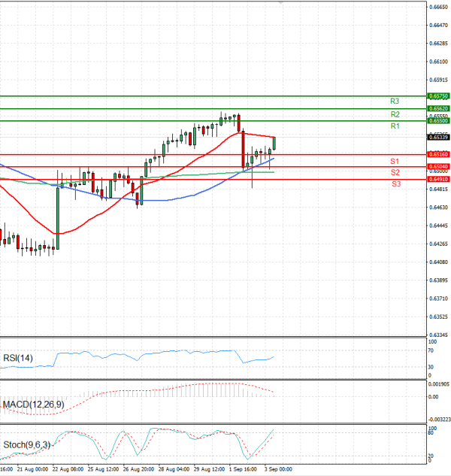Click the R2 resistance label
Image resolution: width=451 pixels, height=476 pixels.
pyautogui.click(x=394, y=114)
